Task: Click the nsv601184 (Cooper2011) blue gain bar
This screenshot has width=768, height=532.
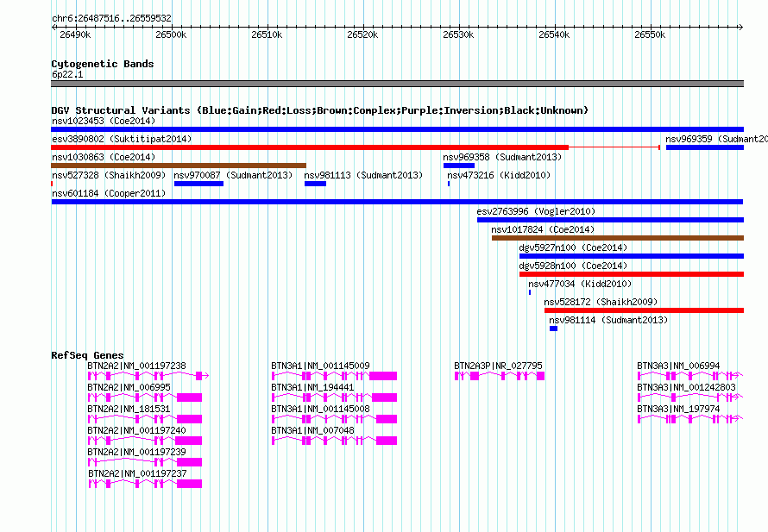Action: tap(397, 202)
